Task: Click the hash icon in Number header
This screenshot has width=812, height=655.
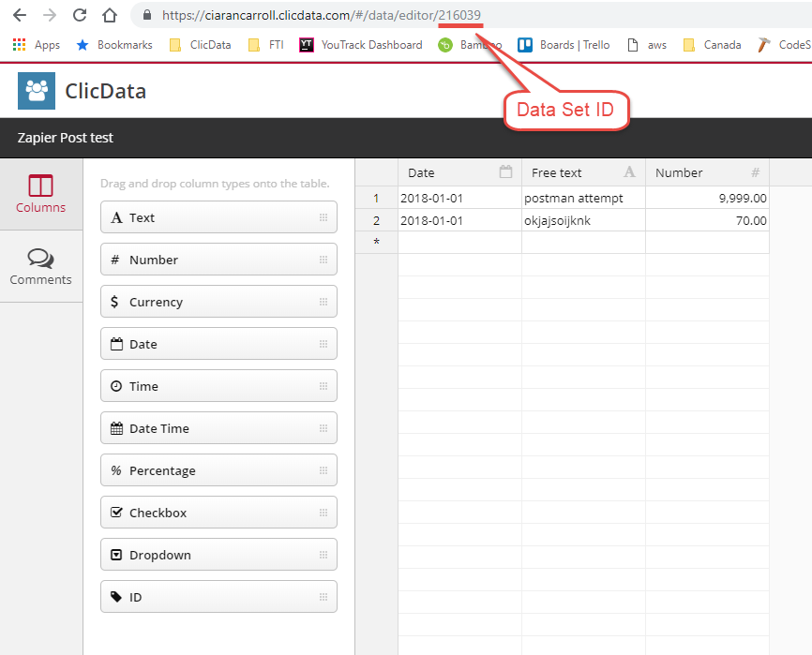Action: point(755,172)
